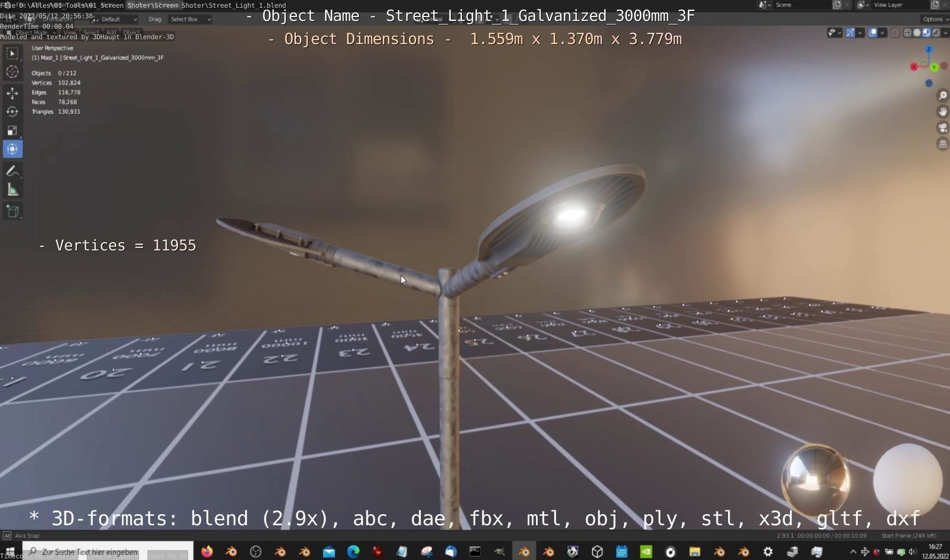The height and width of the screenshot is (560, 950).
Task: Toggle the camera view button
Action: click(x=943, y=128)
